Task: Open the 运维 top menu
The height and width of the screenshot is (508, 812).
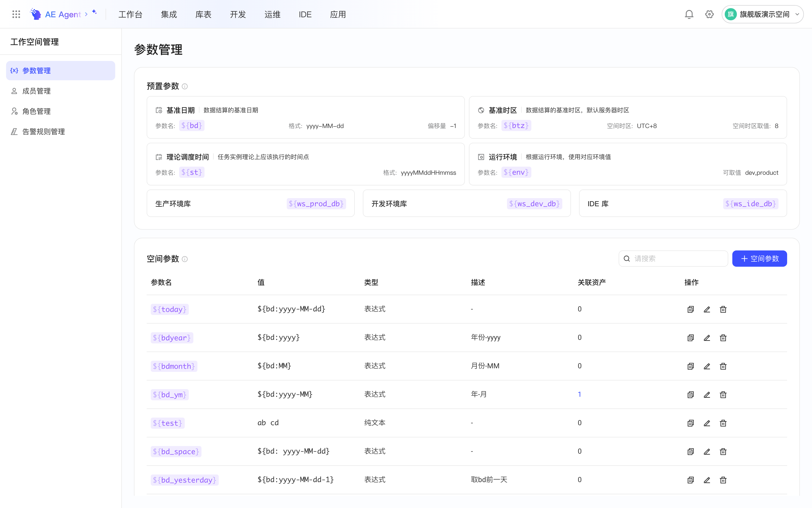Action: tap(273, 14)
